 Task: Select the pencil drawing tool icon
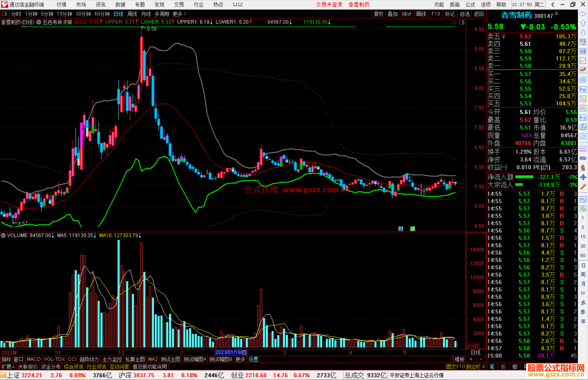pos(583,187)
